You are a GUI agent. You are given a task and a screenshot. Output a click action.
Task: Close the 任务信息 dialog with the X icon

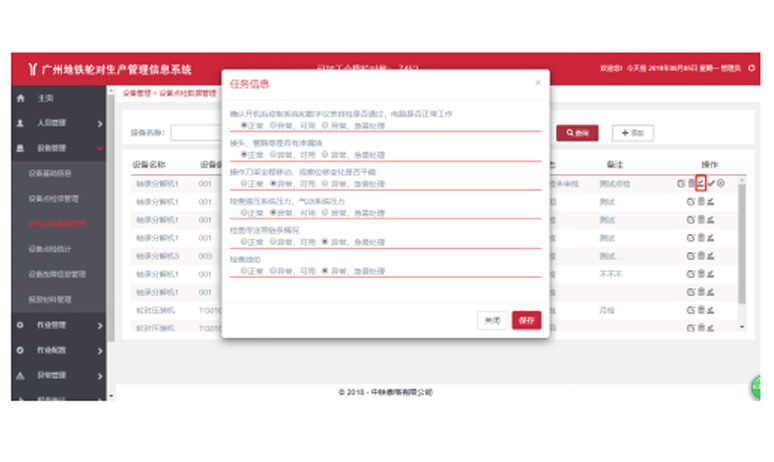[537, 83]
